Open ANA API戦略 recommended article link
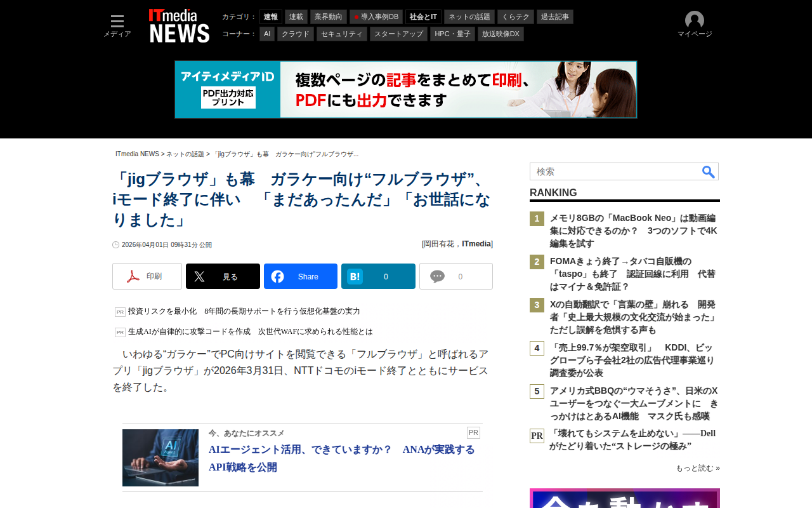The image size is (812, 508). pyautogui.click(x=342, y=458)
